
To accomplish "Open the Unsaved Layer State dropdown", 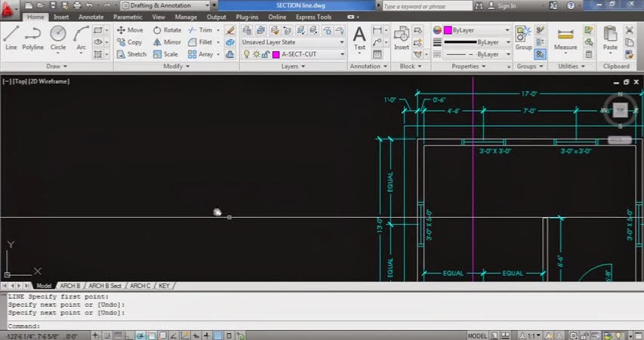I will coord(293,41).
